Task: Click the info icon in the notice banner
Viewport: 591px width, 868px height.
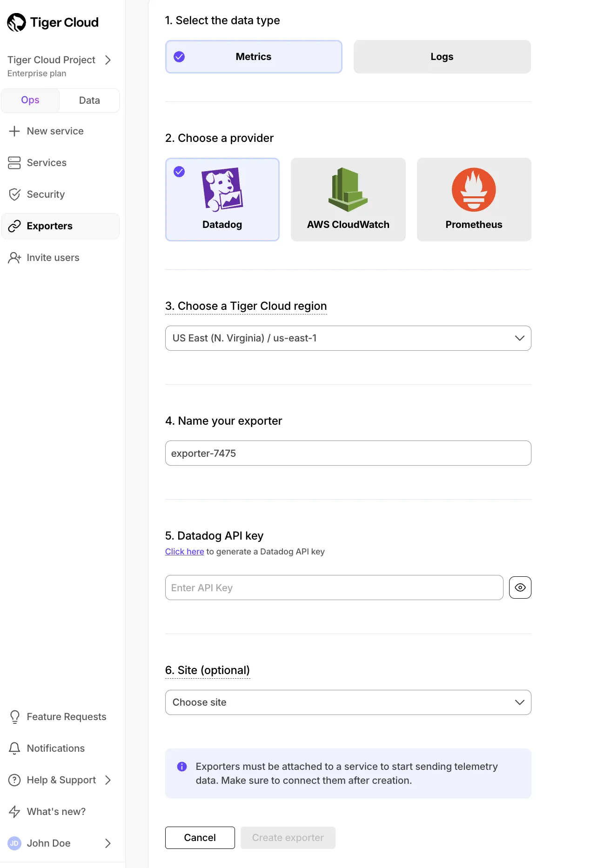Action: [x=182, y=767]
